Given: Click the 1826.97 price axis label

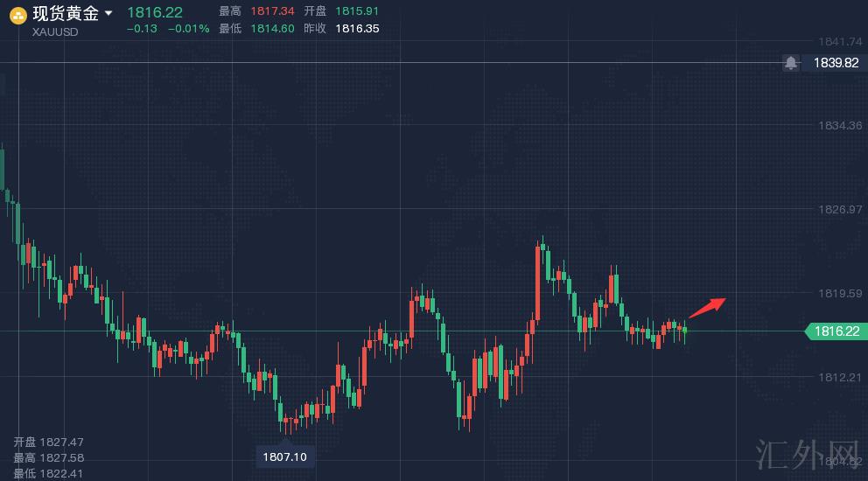Looking at the screenshot, I should [x=840, y=209].
